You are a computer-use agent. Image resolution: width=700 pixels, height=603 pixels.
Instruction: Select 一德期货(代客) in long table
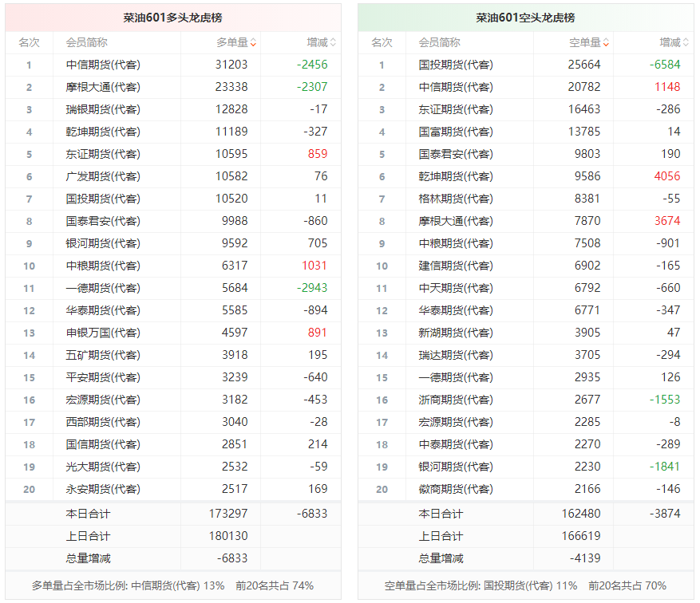(x=103, y=288)
